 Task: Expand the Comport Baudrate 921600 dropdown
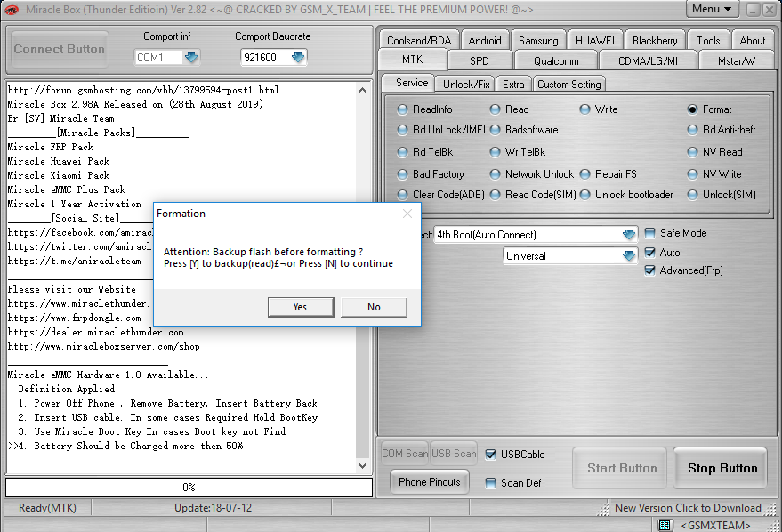(298, 58)
